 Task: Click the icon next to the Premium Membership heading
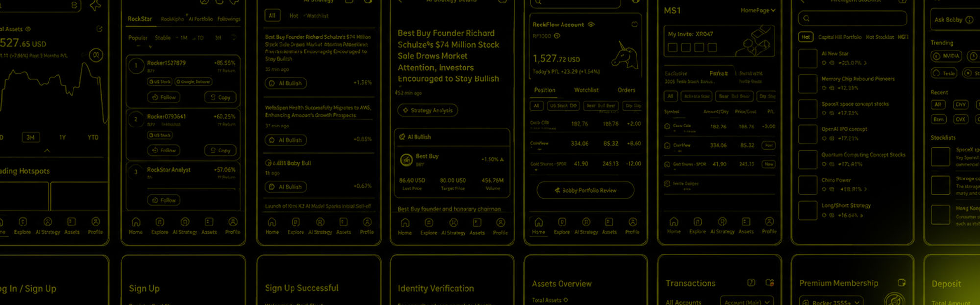coord(901,282)
